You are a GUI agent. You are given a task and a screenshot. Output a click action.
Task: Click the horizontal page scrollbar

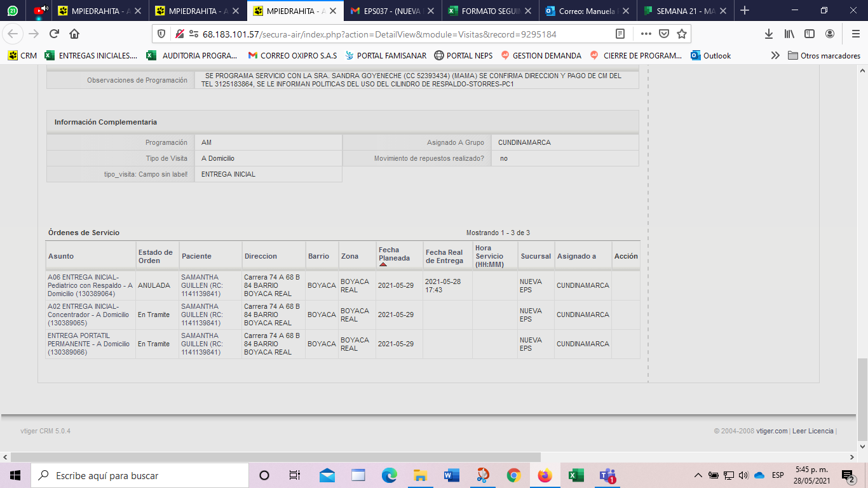[x=275, y=457]
